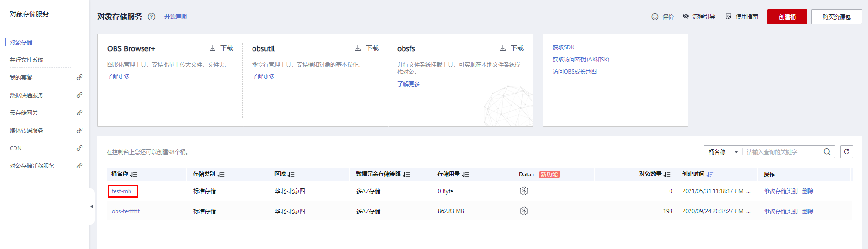Click the search magnifier icon
868x249 pixels.
(x=827, y=152)
